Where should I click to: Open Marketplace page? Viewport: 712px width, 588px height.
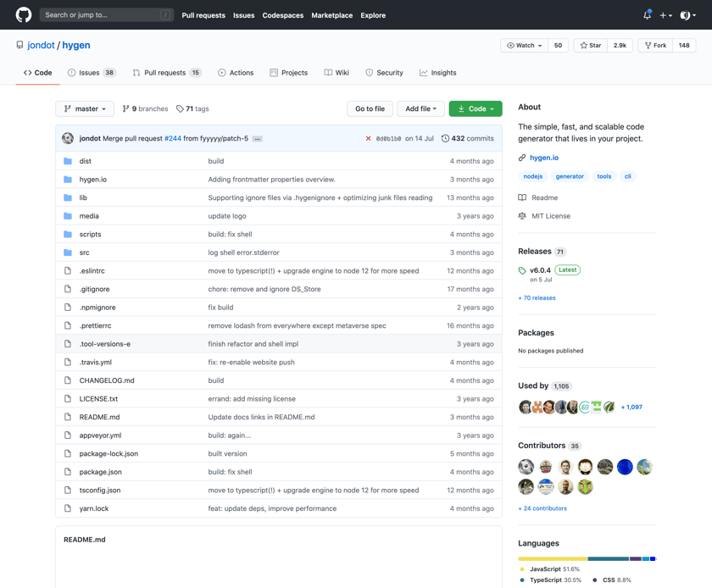click(x=332, y=15)
